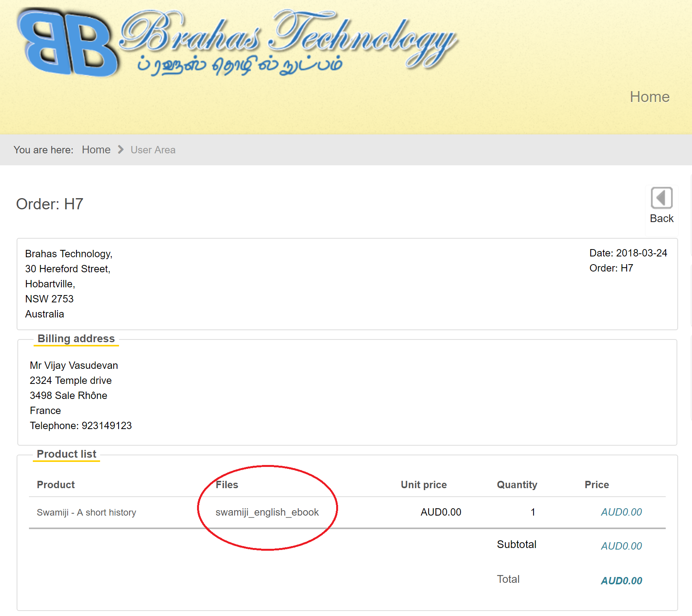Click the Price column header
692x616 pixels.
pos(597,485)
